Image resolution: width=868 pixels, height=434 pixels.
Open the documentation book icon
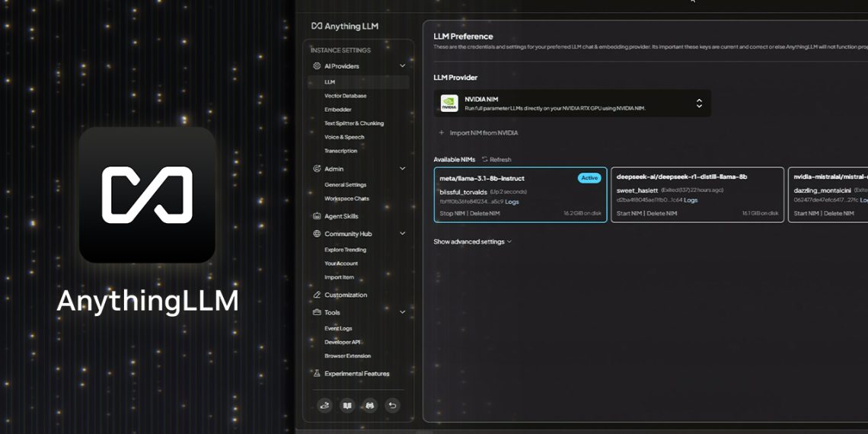coord(347,406)
